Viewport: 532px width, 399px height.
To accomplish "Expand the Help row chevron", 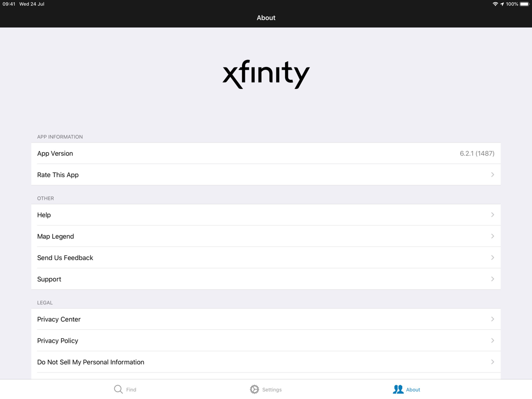I will (492, 215).
